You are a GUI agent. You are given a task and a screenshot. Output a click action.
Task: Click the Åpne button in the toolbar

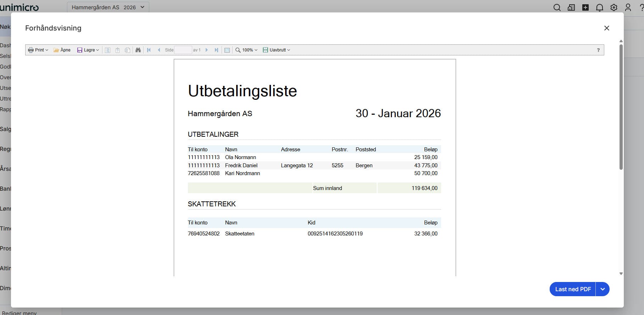(62, 50)
